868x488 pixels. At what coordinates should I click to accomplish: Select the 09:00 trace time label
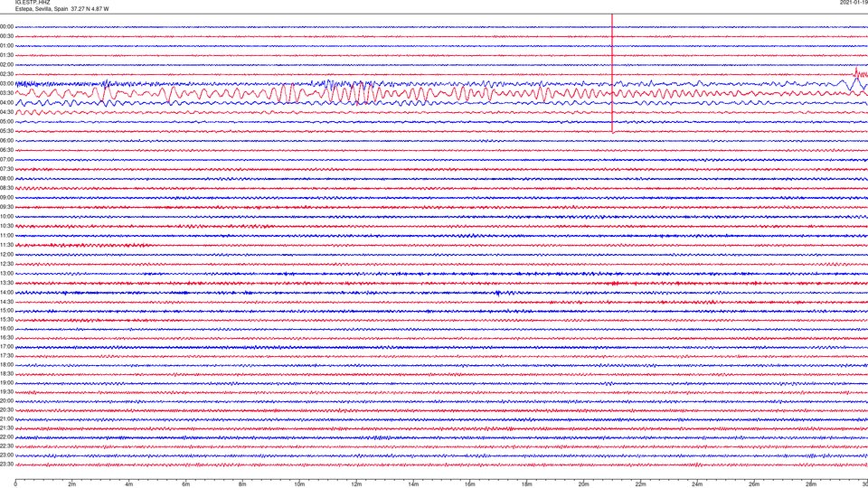coord(6,198)
